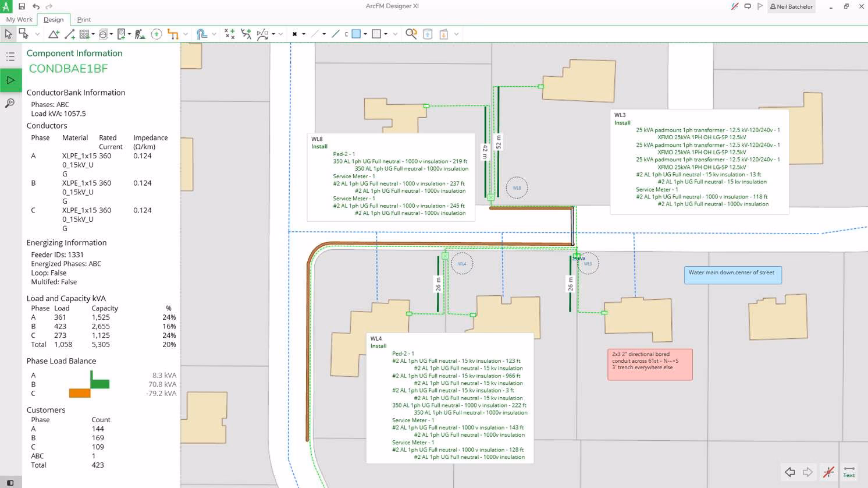868x488 pixels.
Task: Toggle the strikethrough Text labels button
Action: pyautogui.click(x=849, y=472)
